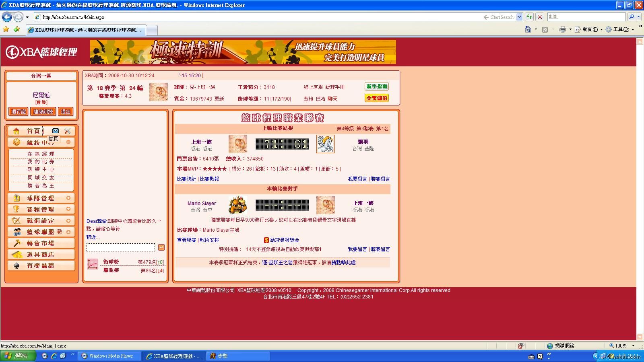This screenshot has width=644, height=362.
Task: Click page scrollbar down arrow
Action: click(x=640, y=337)
